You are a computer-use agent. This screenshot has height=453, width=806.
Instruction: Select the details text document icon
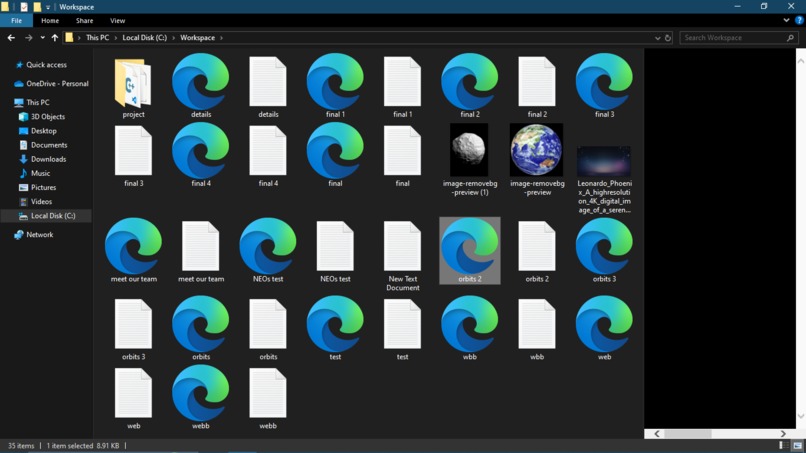click(268, 82)
